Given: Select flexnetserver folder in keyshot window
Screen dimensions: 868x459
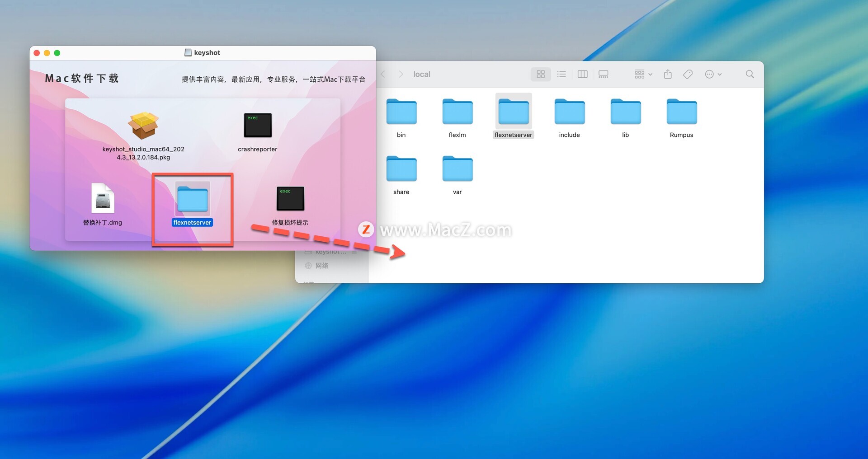Looking at the screenshot, I should pyautogui.click(x=193, y=199).
